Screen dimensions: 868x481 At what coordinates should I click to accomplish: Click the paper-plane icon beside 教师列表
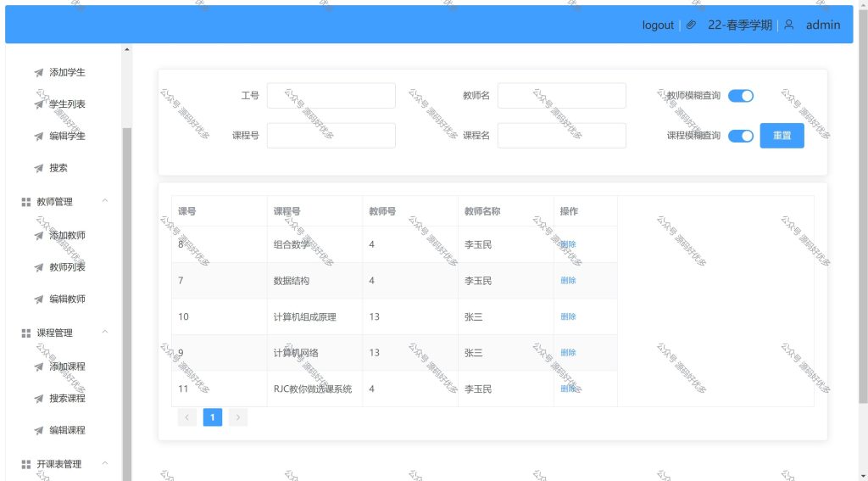(x=39, y=268)
